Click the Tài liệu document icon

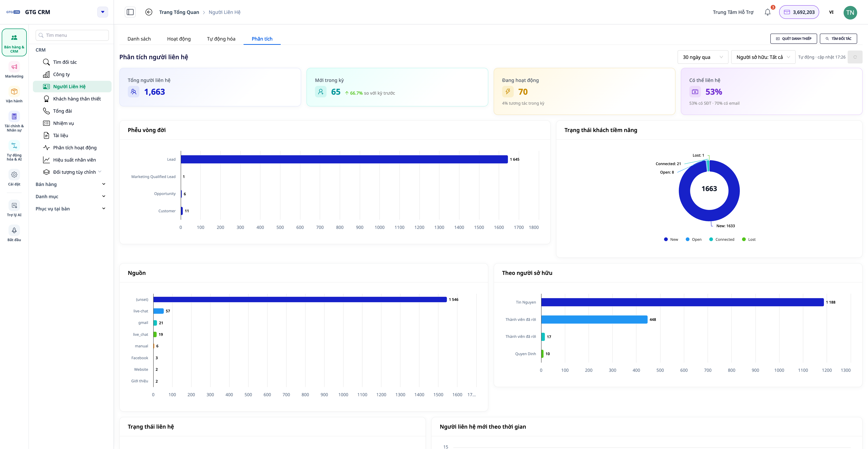point(46,135)
